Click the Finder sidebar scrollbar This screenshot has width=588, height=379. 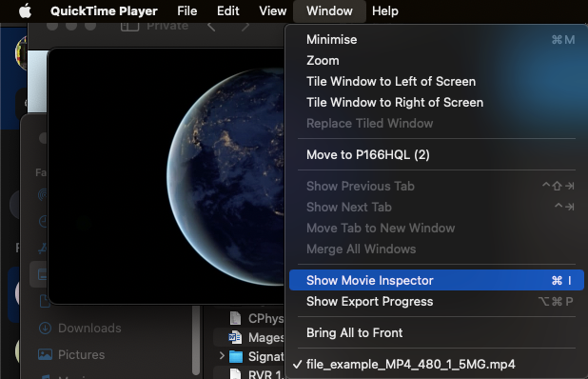click(x=196, y=340)
